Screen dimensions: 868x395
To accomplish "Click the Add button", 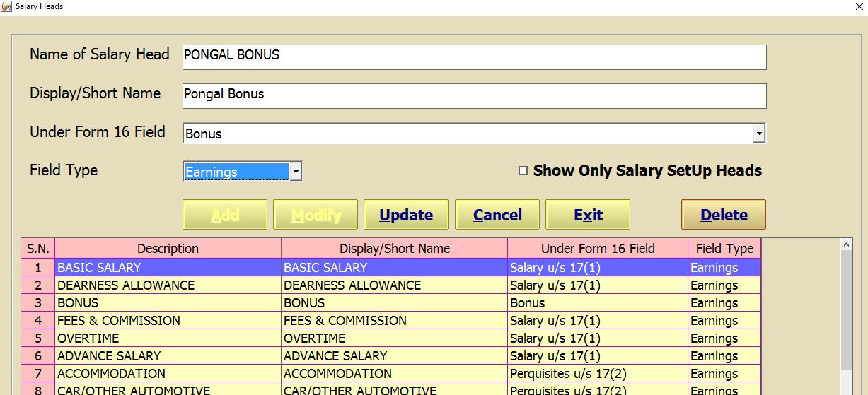I will pos(225,215).
